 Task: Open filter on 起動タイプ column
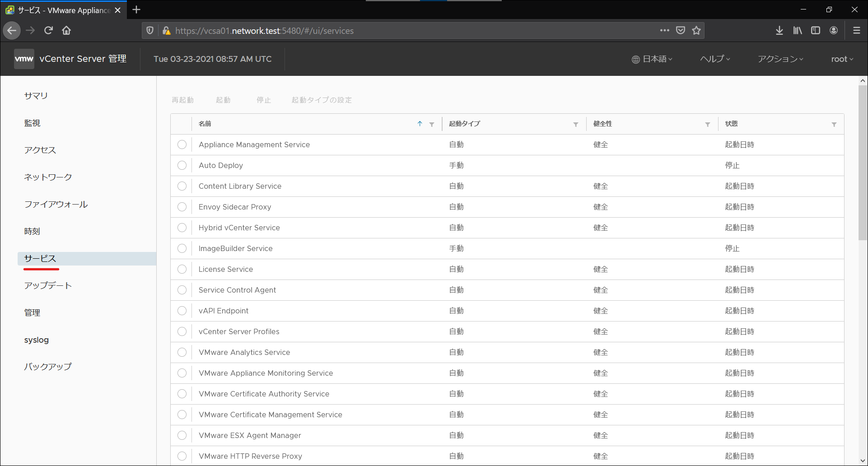tap(576, 124)
